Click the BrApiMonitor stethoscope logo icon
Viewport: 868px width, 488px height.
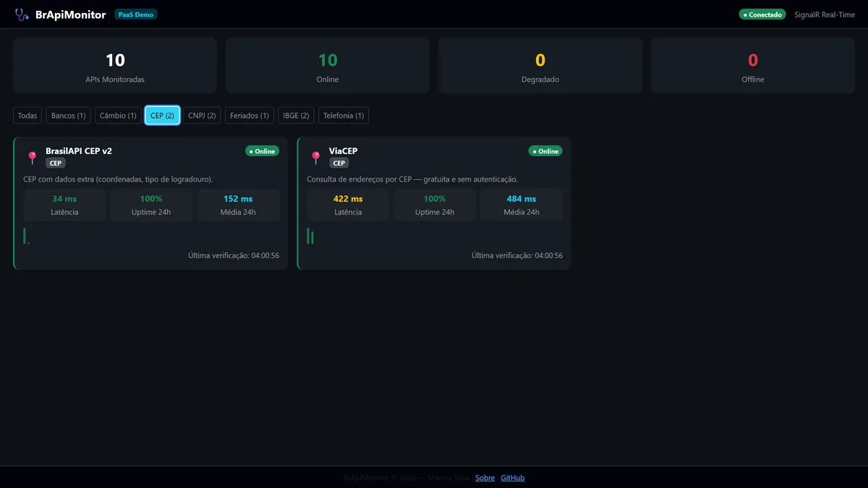click(x=22, y=14)
